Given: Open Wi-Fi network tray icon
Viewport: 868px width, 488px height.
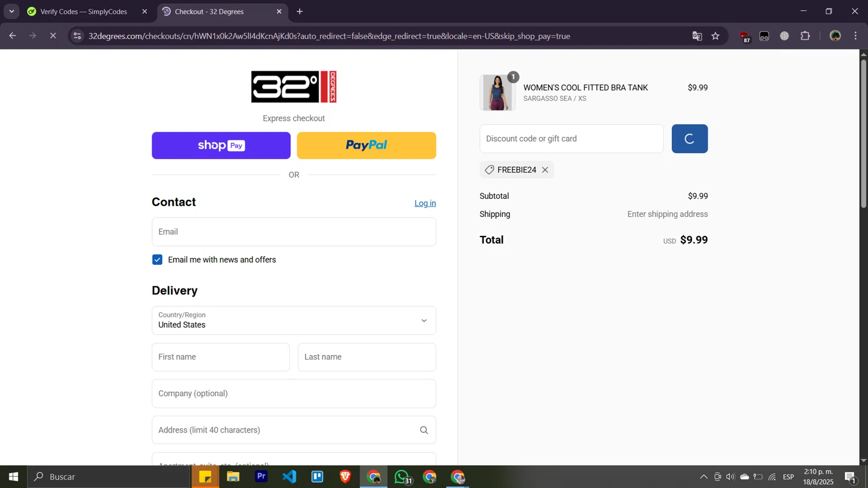Looking at the screenshot, I should [x=773, y=477].
